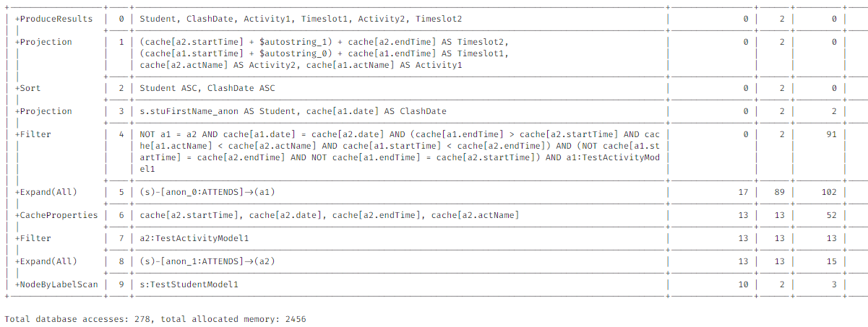Click the +Filter operator with Id 4
This screenshot has height=327, width=868.
pos(33,134)
